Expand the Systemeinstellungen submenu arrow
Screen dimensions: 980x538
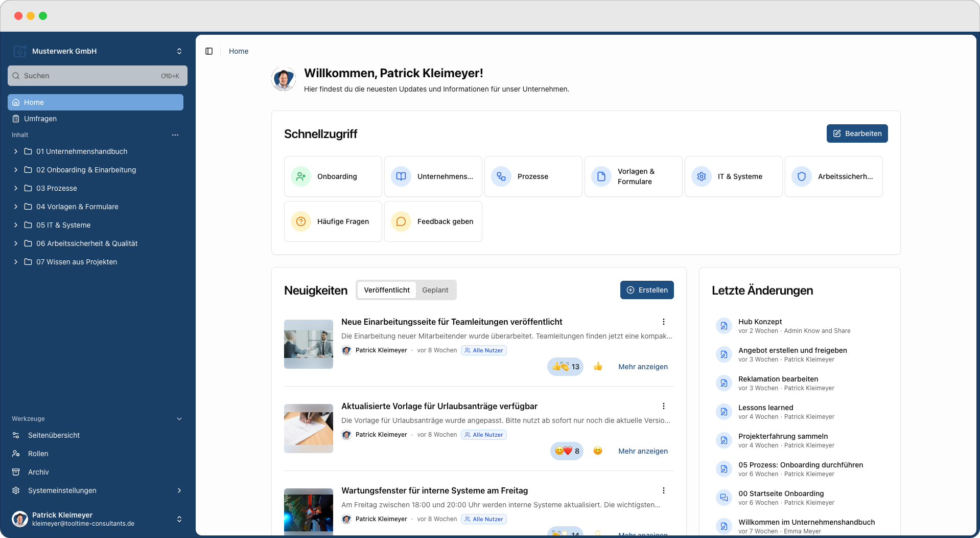pos(179,490)
